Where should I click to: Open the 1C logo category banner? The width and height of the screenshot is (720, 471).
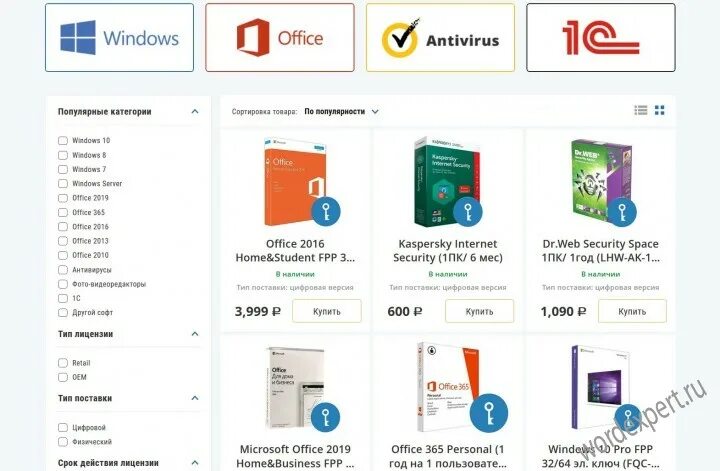tap(601, 38)
